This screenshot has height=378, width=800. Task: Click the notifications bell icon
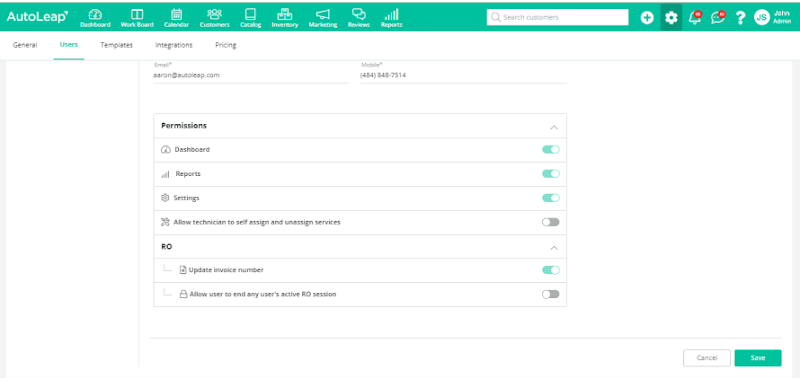694,17
